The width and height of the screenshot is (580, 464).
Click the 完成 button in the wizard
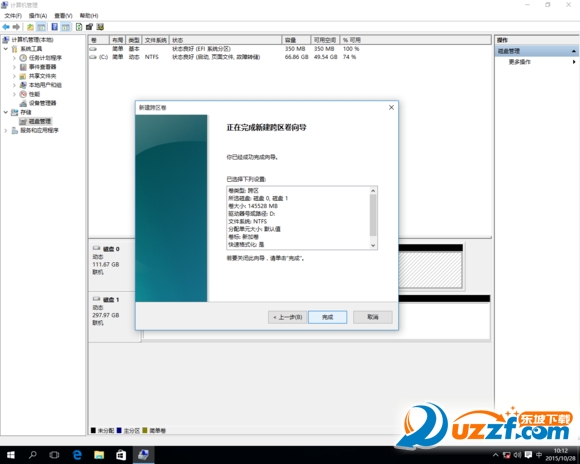327,317
